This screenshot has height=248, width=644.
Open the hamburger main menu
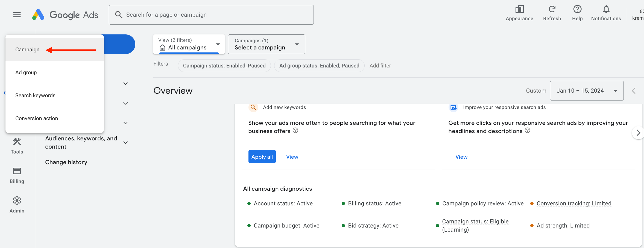(x=17, y=15)
